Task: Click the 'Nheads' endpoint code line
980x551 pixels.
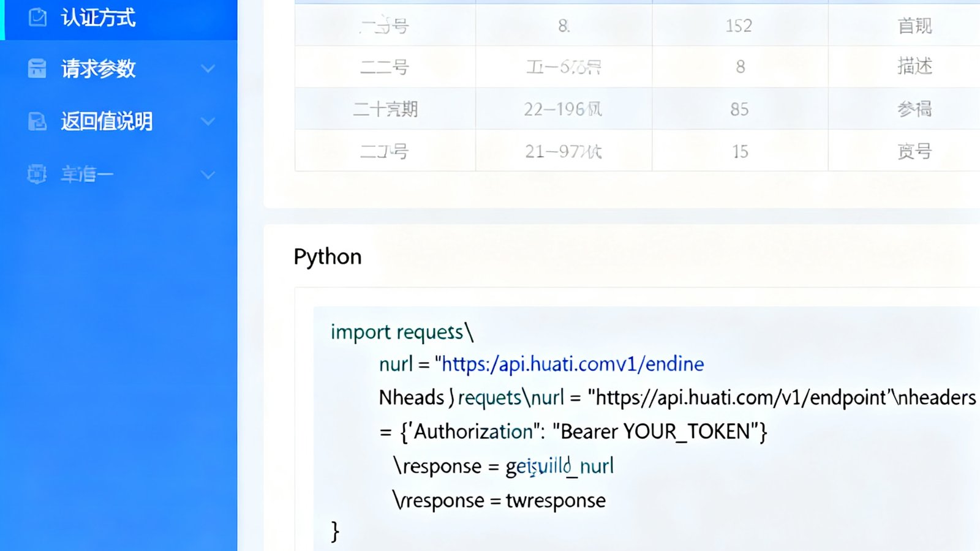Action: pyautogui.click(x=677, y=397)
